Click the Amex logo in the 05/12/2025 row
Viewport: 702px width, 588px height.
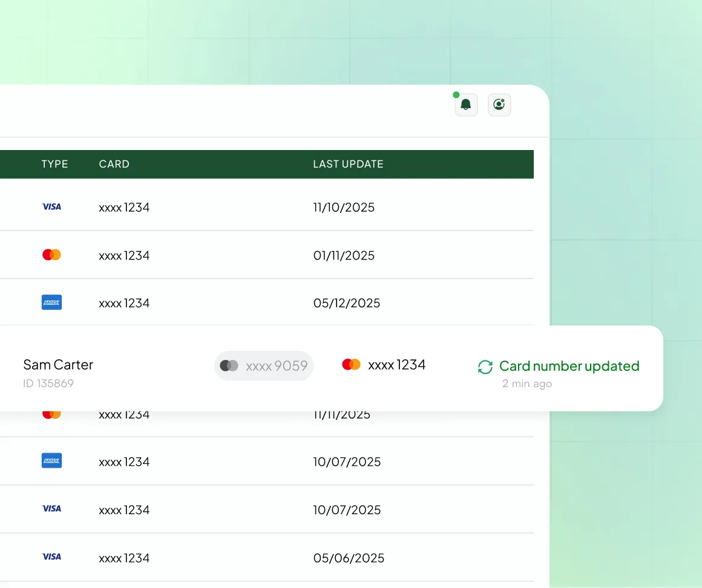[51, 302]
